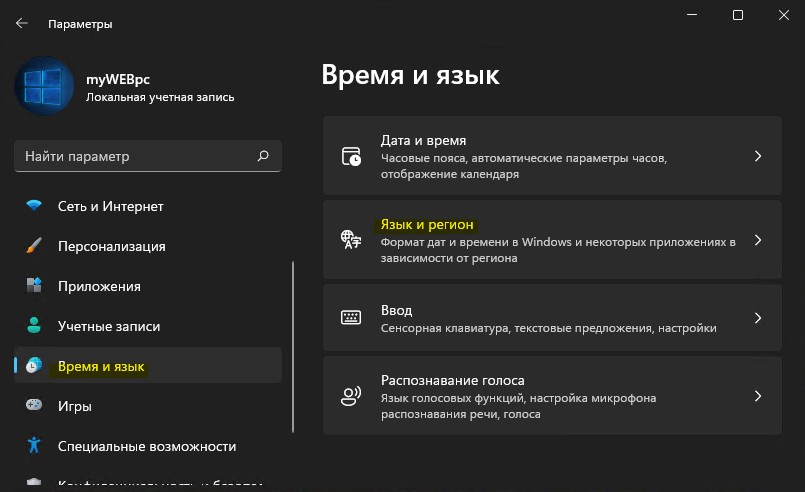Click the speech Распознавание голоса icon
This screenshot has height=492, width=805.
pyautogui.click(x=351, y=396)
